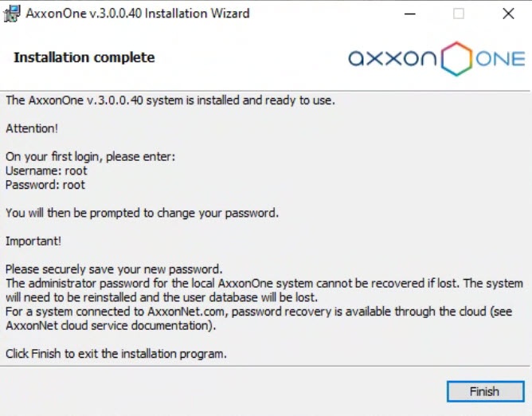Click the hexagon in the AxxonOne logo
Screen dimensions: 532x416
(x=456, y=59)
